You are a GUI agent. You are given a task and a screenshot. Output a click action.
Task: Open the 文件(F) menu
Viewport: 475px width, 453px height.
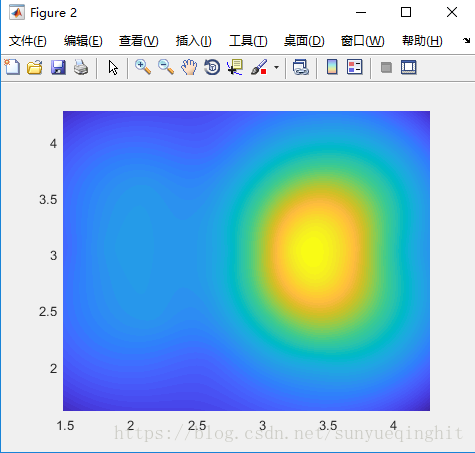(x=28, y=41)
